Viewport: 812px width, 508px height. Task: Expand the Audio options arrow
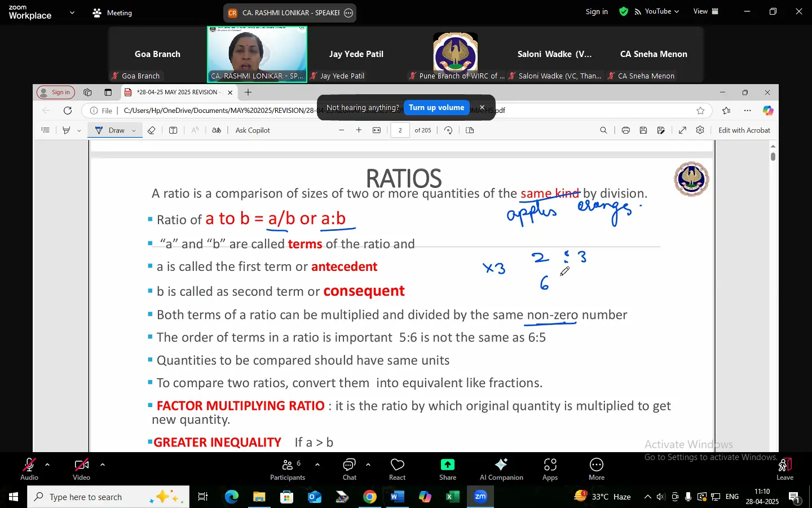coord(47,465)
